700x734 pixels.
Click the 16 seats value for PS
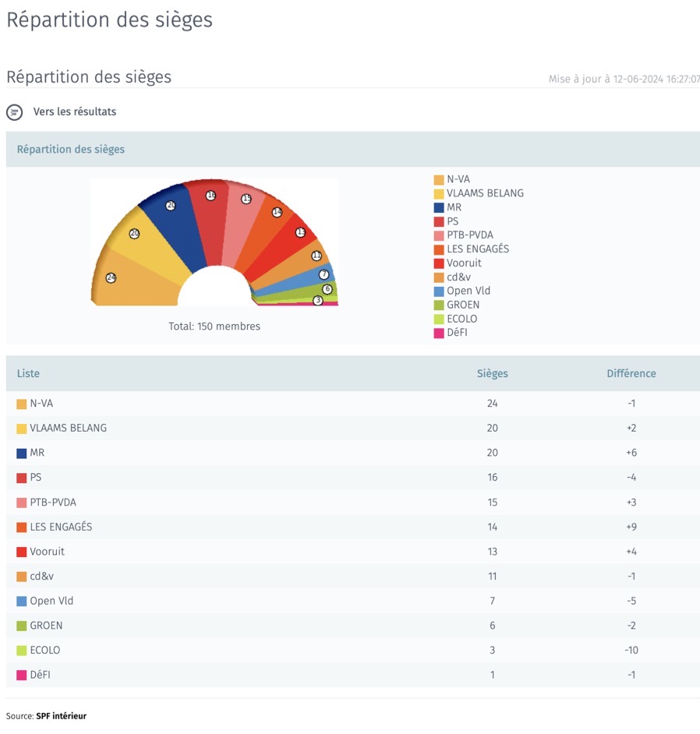pyautogui.click(x=492, y=478)
